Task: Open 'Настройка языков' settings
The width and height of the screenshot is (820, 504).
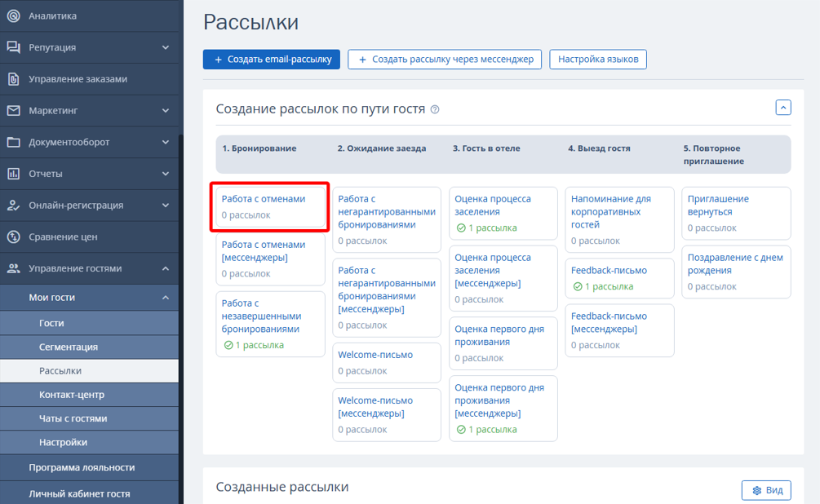Action: (598, 60)
